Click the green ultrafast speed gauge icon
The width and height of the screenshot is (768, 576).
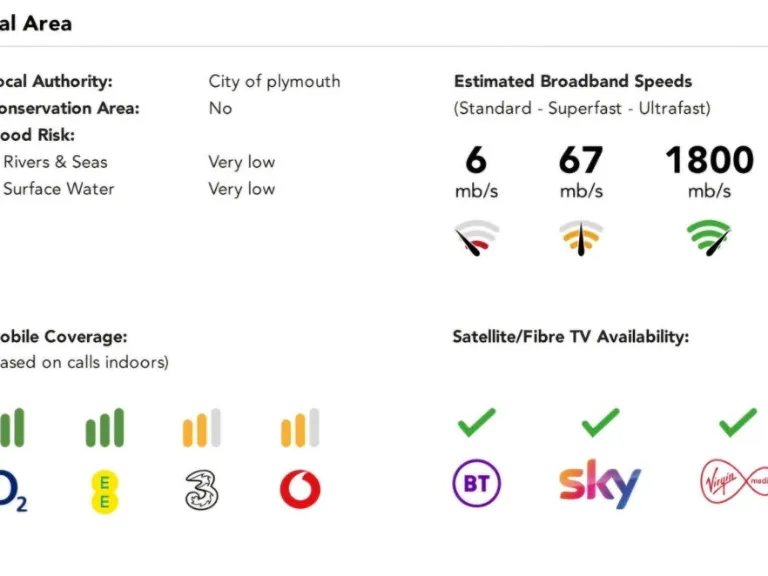[x=709, y=238]
